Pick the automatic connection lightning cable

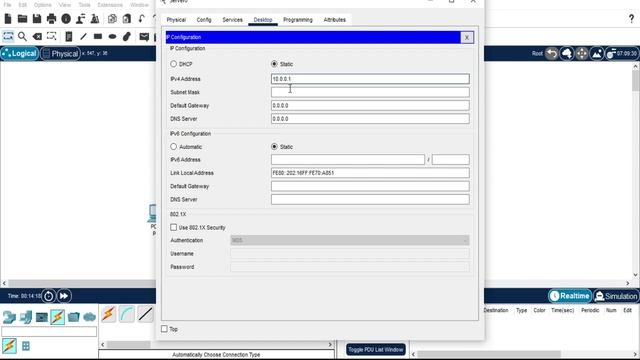coord(109,314)
